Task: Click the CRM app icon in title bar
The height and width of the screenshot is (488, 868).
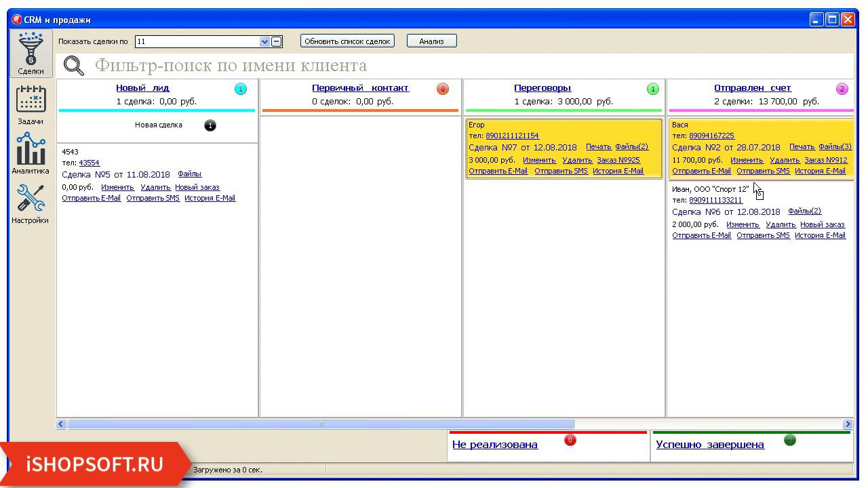Action: (x=17, y=20)
